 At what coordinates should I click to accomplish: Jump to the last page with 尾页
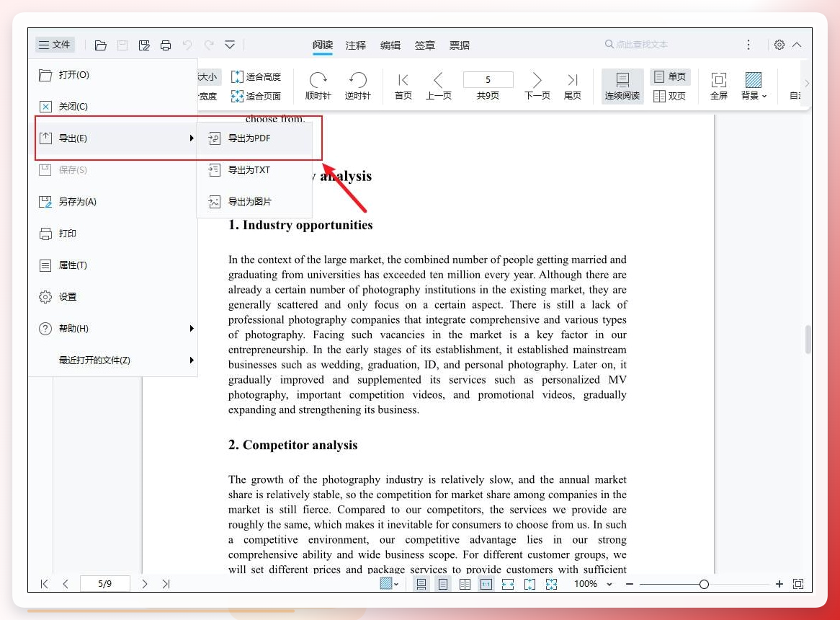click(573, 86)
